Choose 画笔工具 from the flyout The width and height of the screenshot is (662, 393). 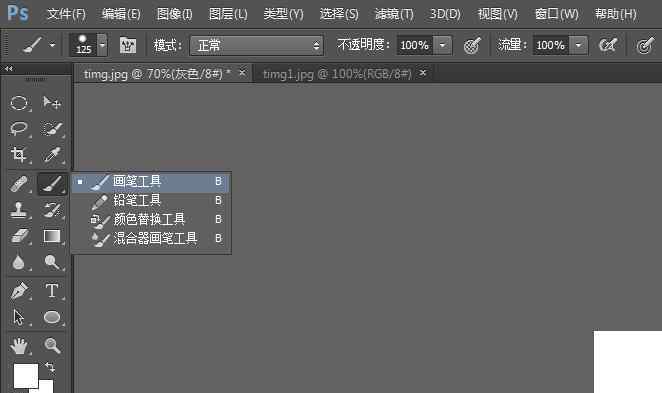click(x=151, y=182)
